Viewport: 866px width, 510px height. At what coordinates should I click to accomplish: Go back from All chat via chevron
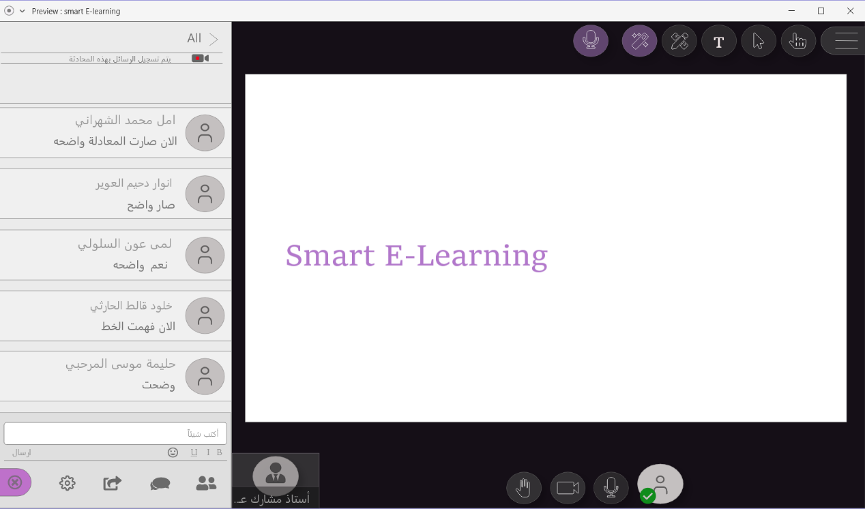click(214, 39)
